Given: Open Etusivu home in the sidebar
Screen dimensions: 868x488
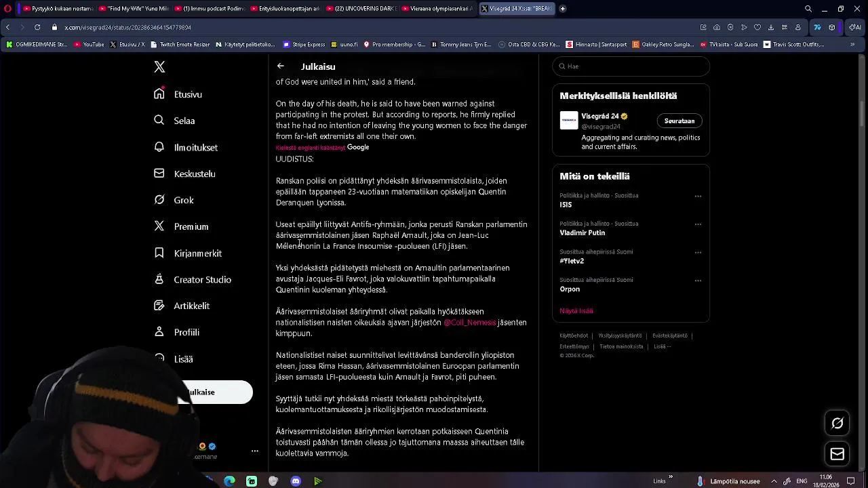Looking at the screenshot, I should pos(178,94).
